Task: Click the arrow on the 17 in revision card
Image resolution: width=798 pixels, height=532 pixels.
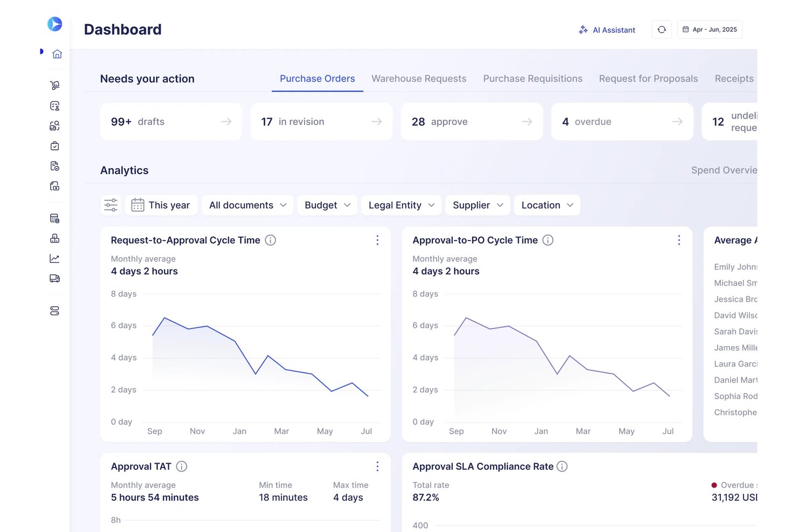Action: [377, 122]
